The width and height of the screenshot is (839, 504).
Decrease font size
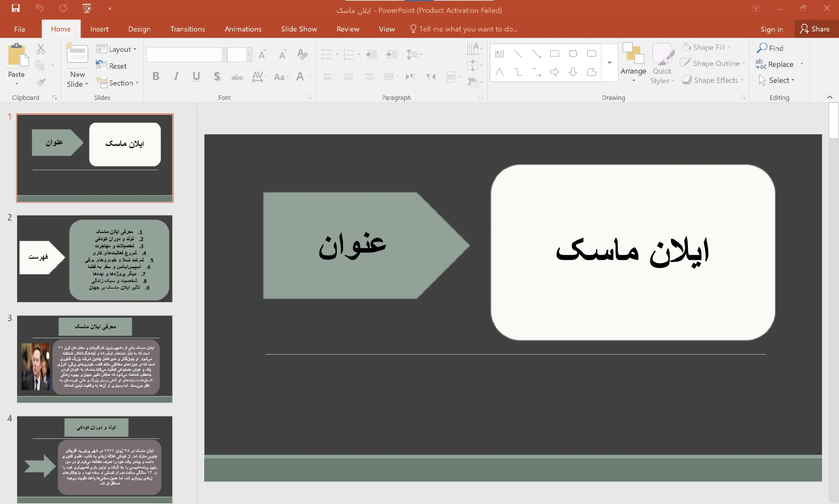[x=282, y=54]
